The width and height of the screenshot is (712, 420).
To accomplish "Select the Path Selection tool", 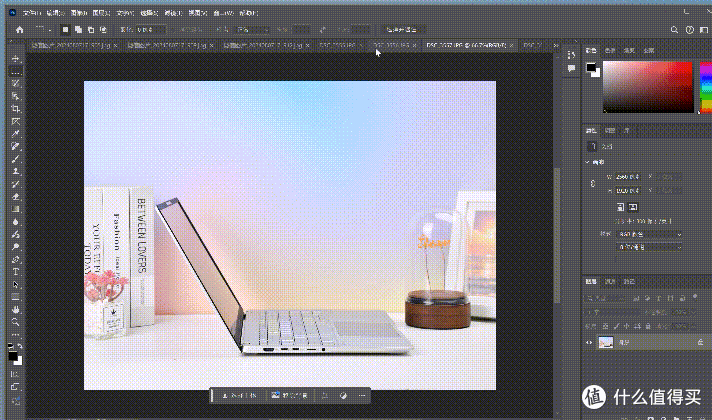I will [15, 284].
